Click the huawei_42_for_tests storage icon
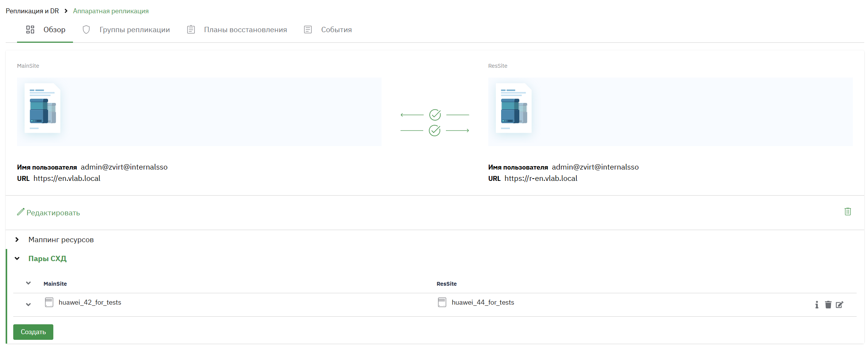868x347 pixels. [49, 302]
